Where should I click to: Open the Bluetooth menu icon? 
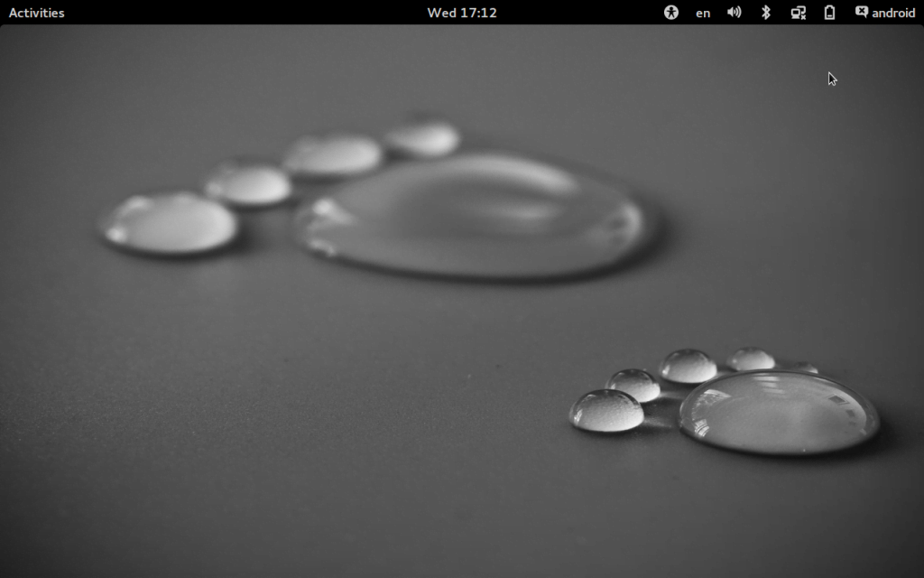point(765,13)
